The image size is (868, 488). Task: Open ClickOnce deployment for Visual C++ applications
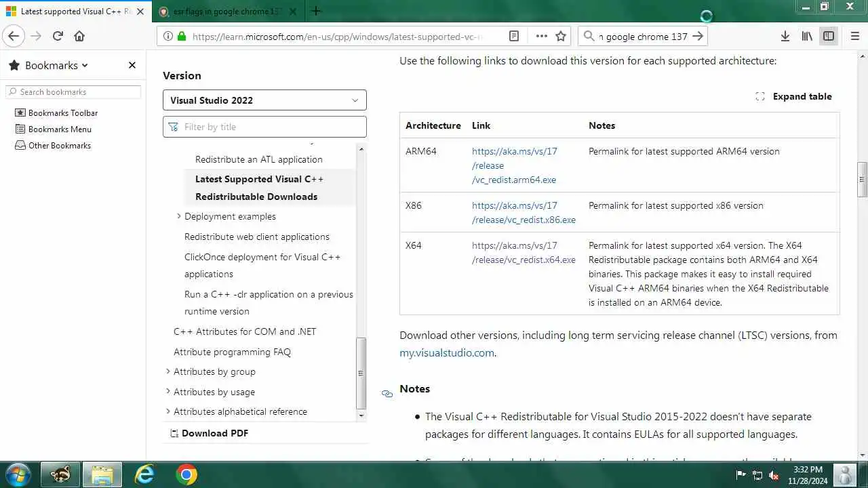pos(262,265)
